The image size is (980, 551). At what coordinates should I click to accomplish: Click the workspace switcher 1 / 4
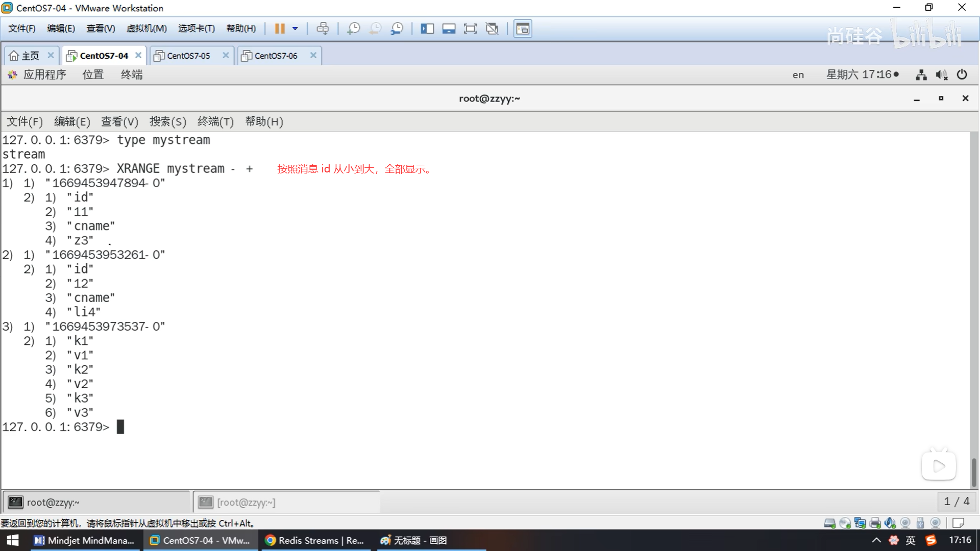pos(956,502)
